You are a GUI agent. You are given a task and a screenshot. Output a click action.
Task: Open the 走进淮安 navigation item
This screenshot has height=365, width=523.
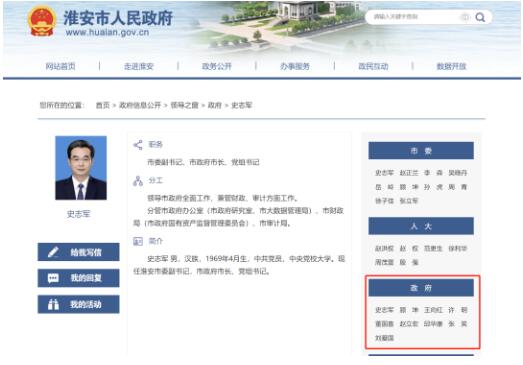tap(139, 66)
